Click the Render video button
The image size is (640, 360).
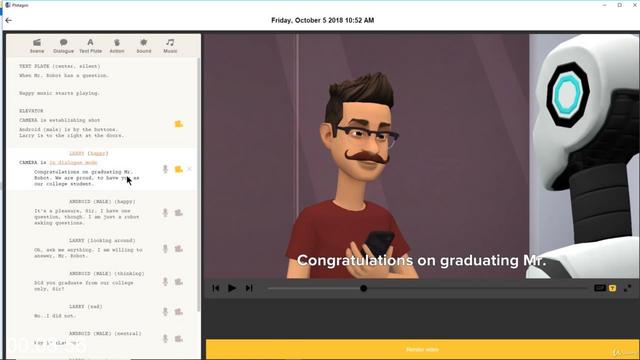tap(422, 349)
